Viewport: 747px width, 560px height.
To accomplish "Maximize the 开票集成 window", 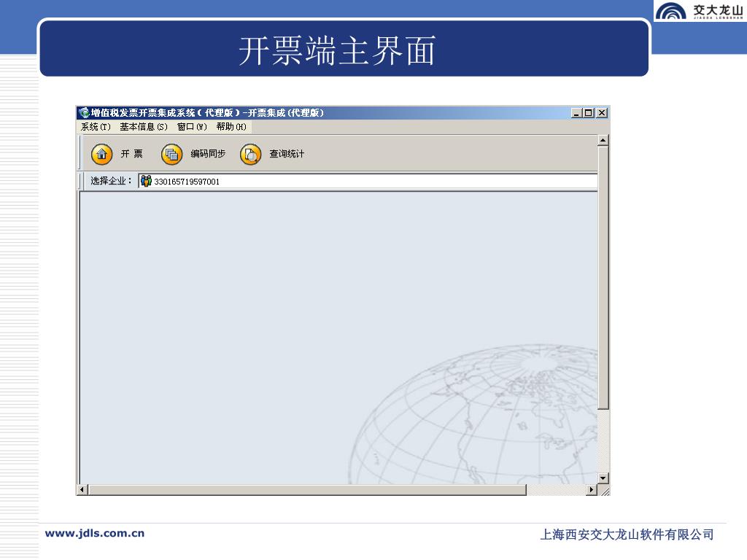I will [589, 113].
